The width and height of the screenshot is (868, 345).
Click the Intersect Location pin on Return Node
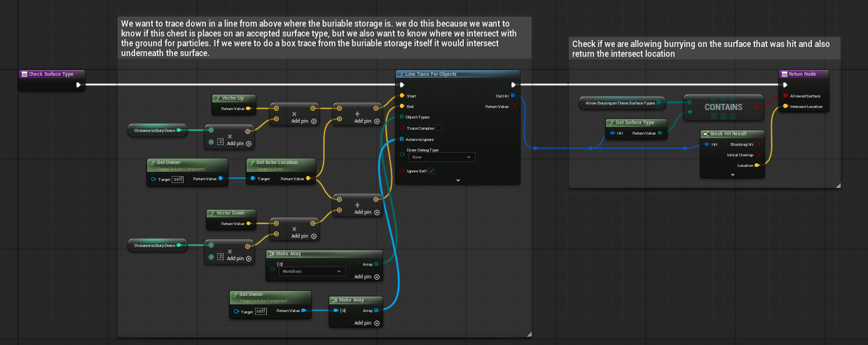coord(785,107)
